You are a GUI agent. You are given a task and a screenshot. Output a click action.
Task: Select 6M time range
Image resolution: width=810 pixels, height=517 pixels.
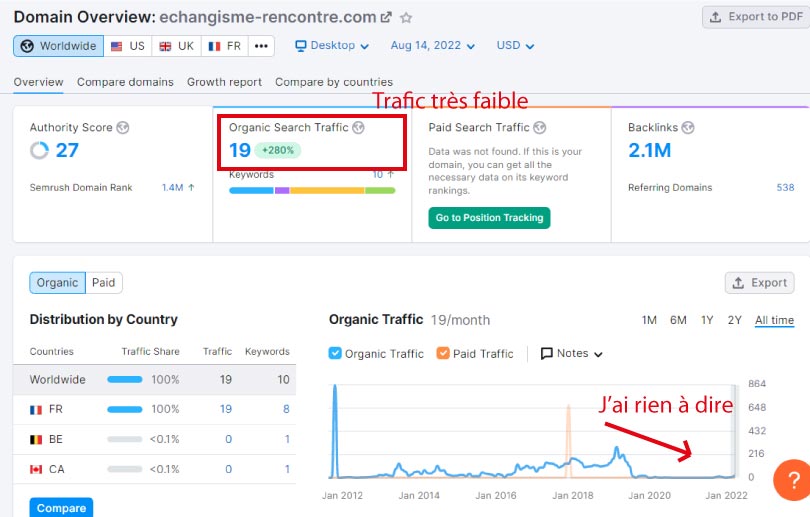(x=678, y=320)
